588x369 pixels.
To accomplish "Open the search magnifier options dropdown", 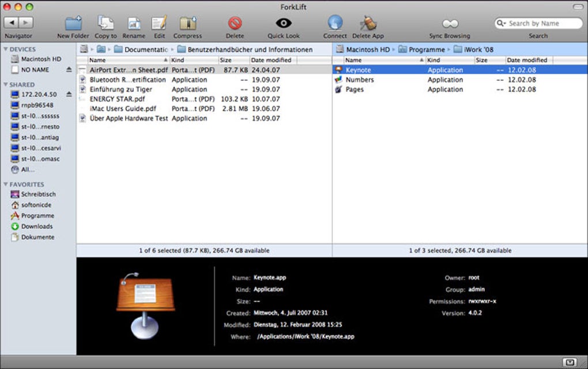I will (x=501, y=23).
